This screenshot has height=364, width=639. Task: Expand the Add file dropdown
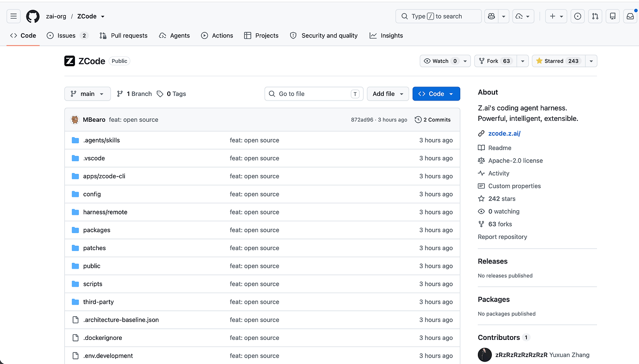(388, 94)
